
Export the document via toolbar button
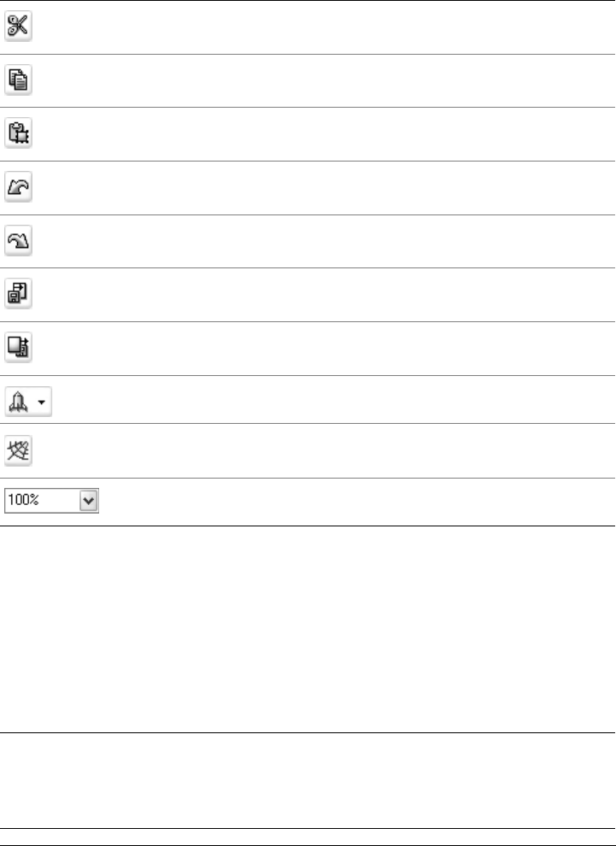click(18, 347)
